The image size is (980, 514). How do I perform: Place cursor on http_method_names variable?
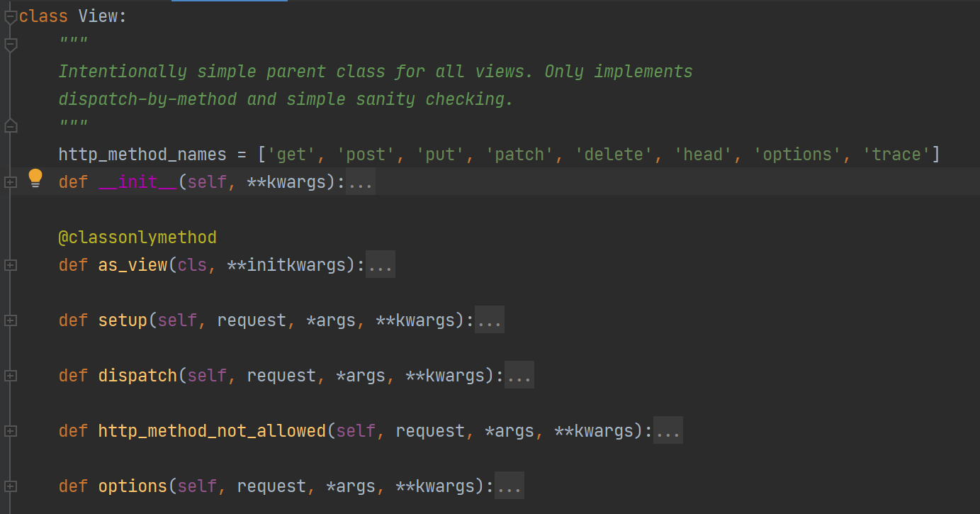pyautogui.click(x=142, y=155)
